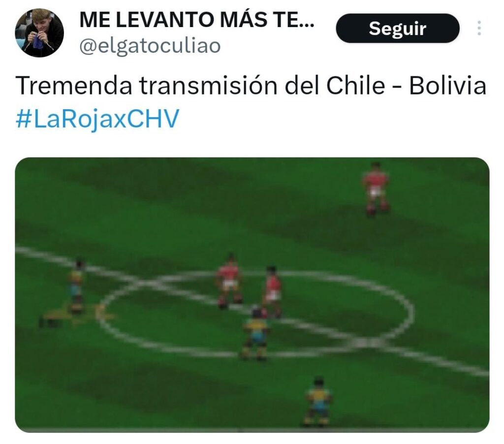This screenshot has width=504, height=444.
Task: Click the word Chile in the tweet text
Action: pos(355,86)
